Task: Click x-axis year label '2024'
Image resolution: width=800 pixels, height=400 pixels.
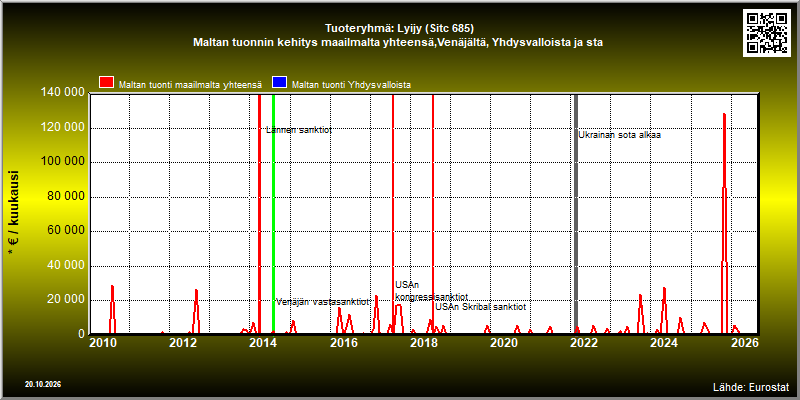Action: [x=664, y=343]
